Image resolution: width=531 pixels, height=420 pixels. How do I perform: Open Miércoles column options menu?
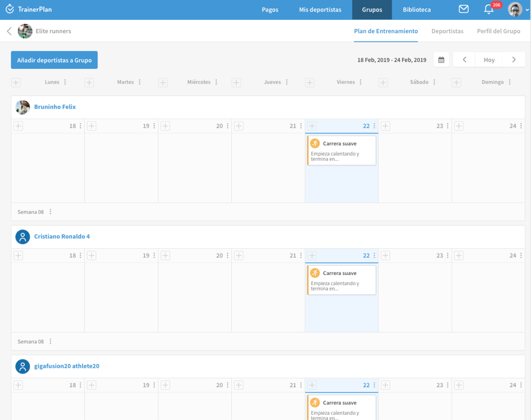click(216, 82)
